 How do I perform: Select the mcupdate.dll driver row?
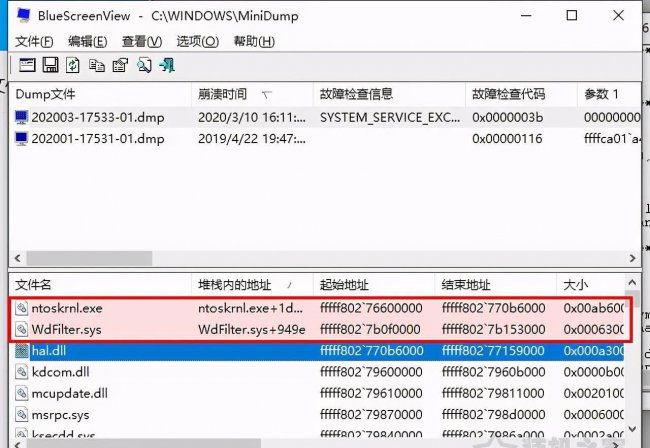317,393
